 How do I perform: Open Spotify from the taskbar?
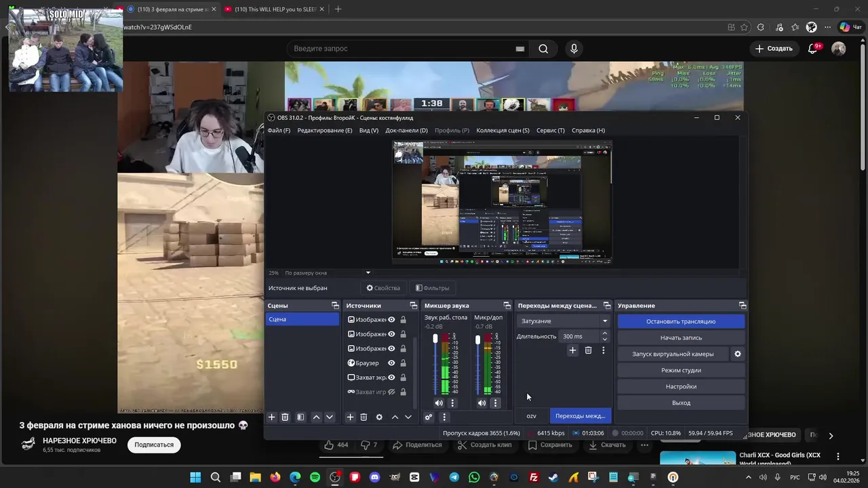pyautogui.click(x=315, y=477)
